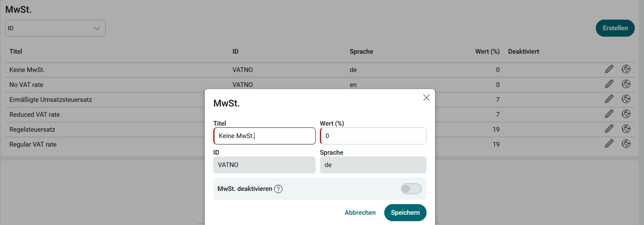644x225 pixels.
Task: Select the disabled ID field VATNO
Action: [x=264, y=165]
